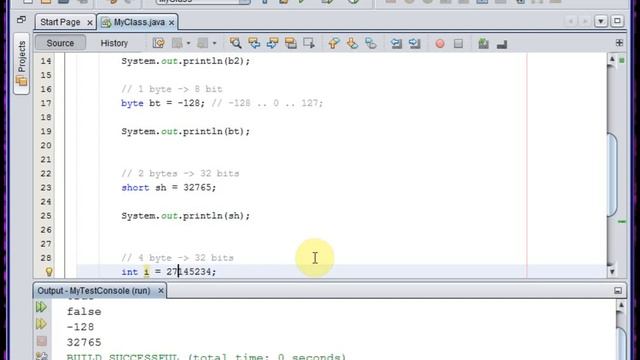This screenshot has width=640, height=360.
Task: Select the MyClass.java tab
Action: coord(139,22)
